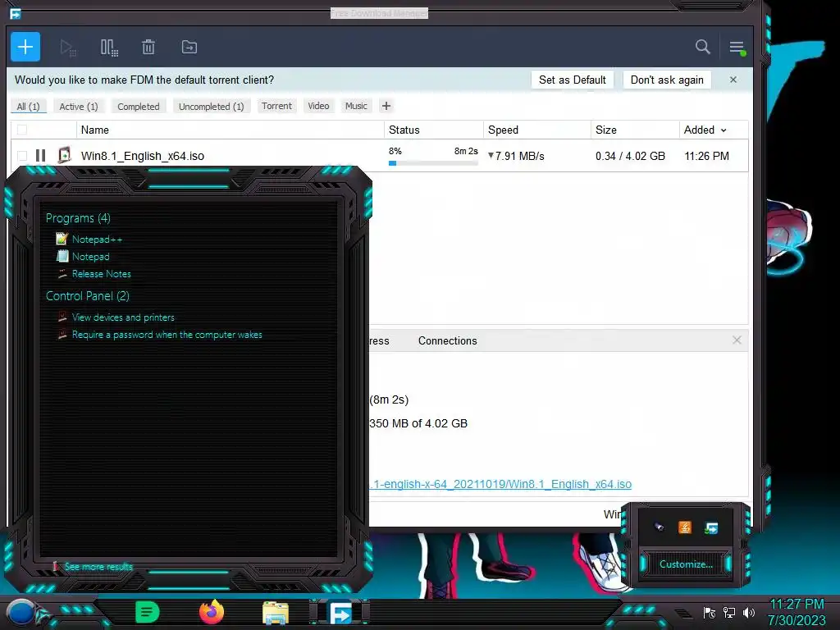Screen dimensions: 840x630
Task: Select the Win8.1_English_x64.iso file name
Action: 143,156
